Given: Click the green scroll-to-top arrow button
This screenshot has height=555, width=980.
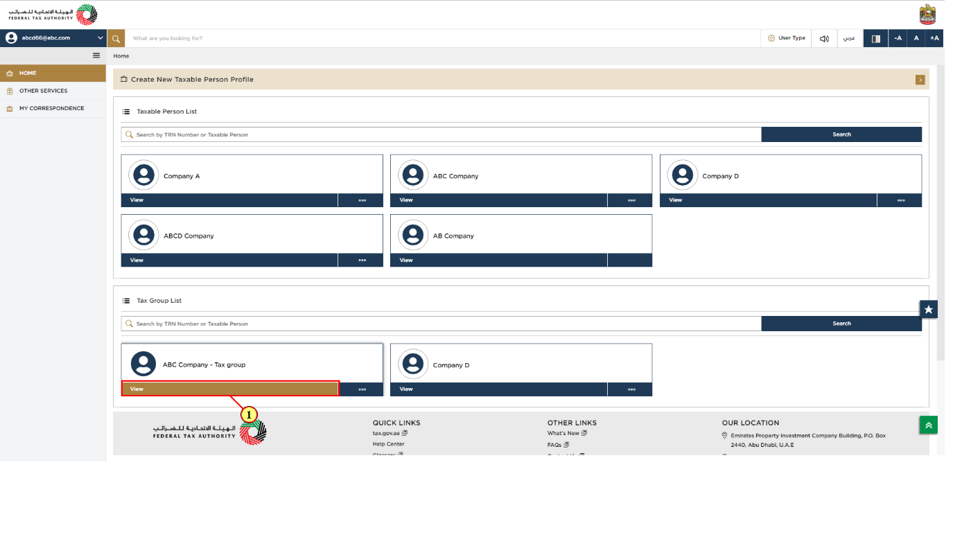Looking at the screenshot, I should [x=929, y=425].
